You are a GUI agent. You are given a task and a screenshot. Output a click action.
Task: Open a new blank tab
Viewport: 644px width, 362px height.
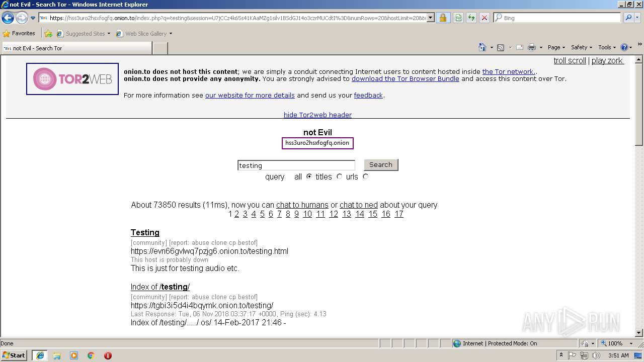tap(160, 48)
